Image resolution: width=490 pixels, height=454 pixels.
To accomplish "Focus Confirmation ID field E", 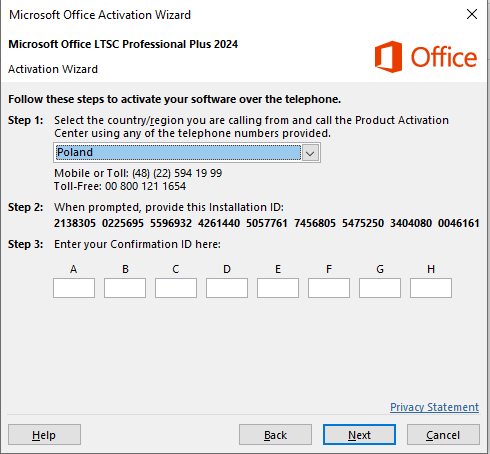I will click(278, 288).
